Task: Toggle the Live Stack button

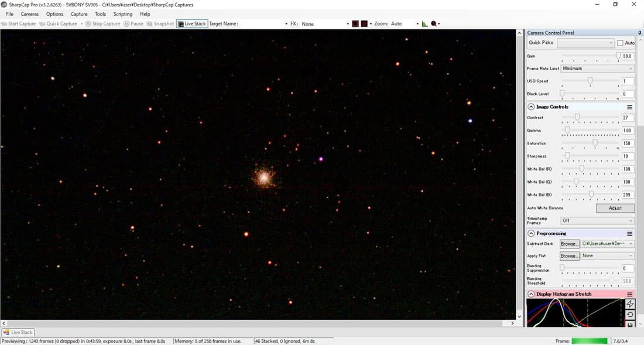Action: pyautogui.click(x=192, y=24)
